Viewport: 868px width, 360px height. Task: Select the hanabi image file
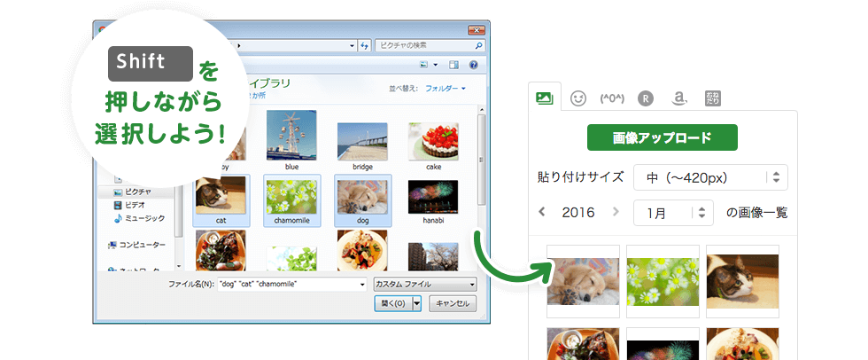(x=433, y=200)
